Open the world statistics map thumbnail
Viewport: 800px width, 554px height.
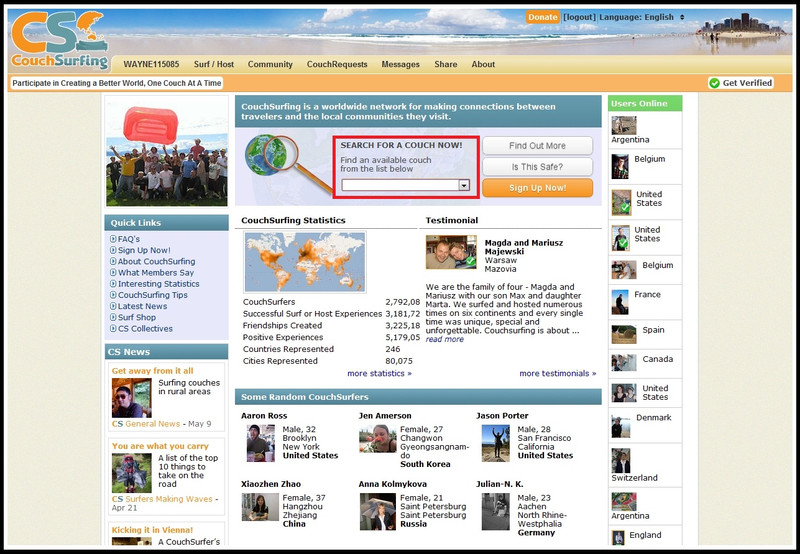[305, 262]
